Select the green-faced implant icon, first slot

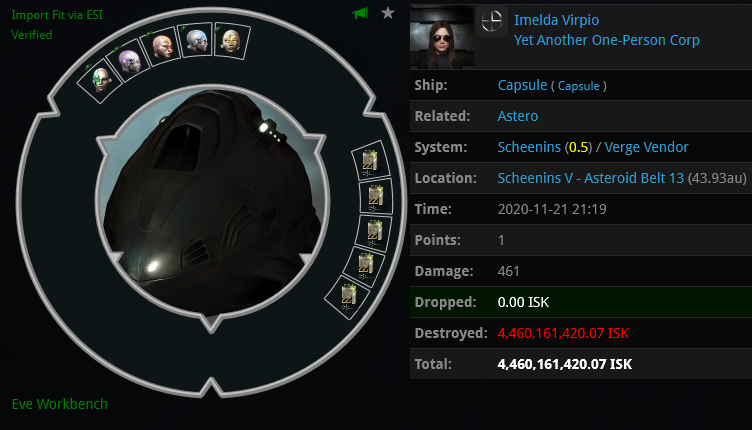pyautogui.click(x=100, y=80)
